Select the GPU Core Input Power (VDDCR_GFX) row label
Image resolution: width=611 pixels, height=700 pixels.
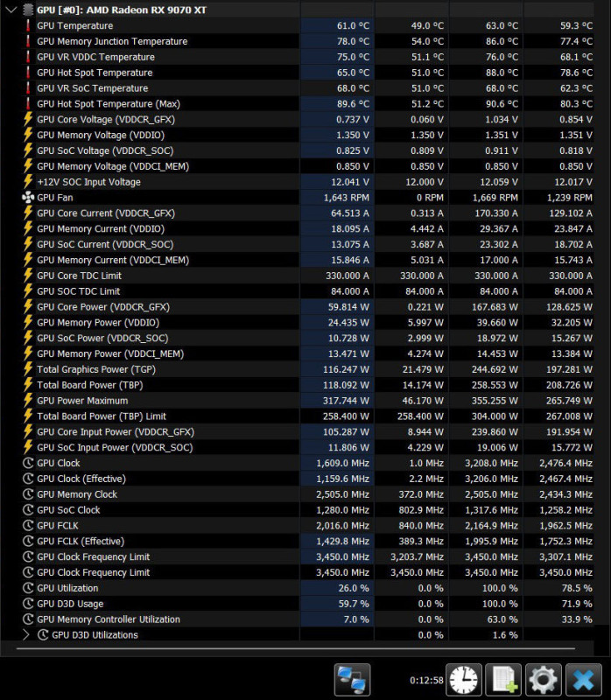(x=116, y=431)
